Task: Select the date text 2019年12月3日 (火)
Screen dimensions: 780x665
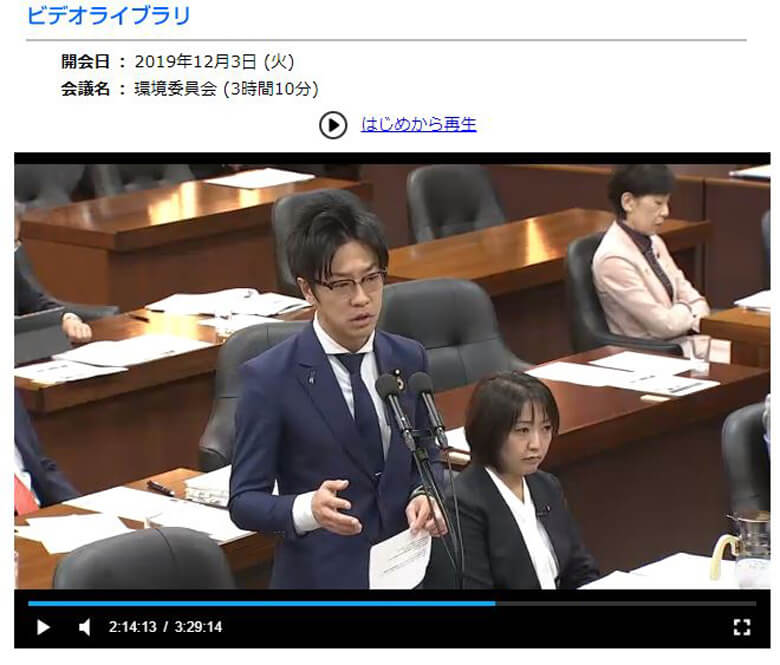Action: pos(214,62)
